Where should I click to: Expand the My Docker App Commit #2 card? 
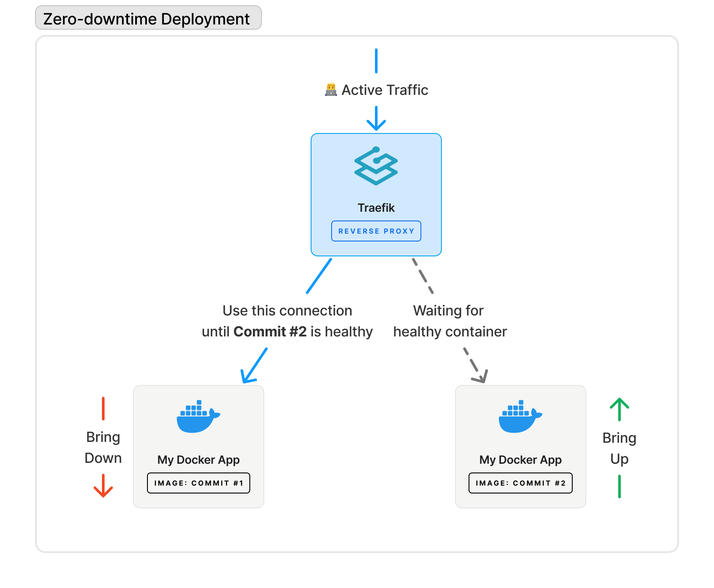(x=519, y=446)
